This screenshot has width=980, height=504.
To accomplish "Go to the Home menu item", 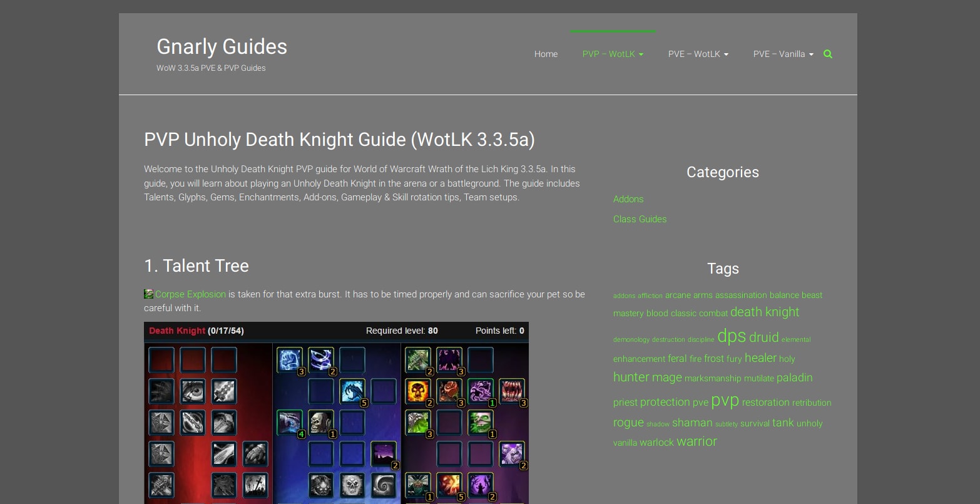I will [x=546, y=54].
